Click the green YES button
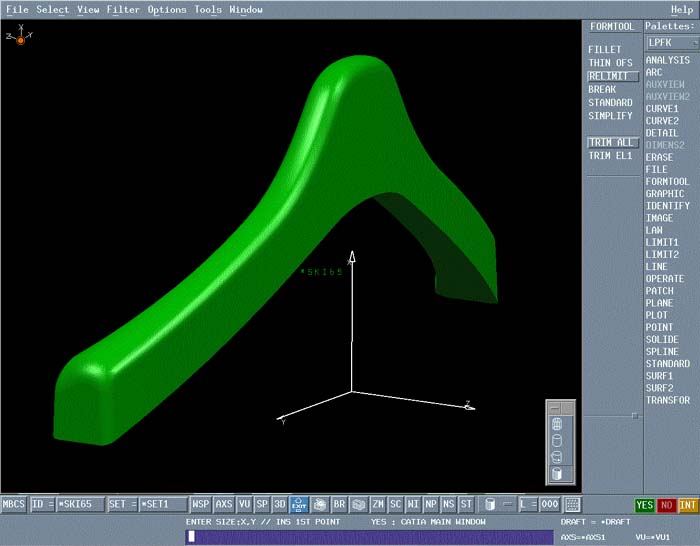 [645, 505]
